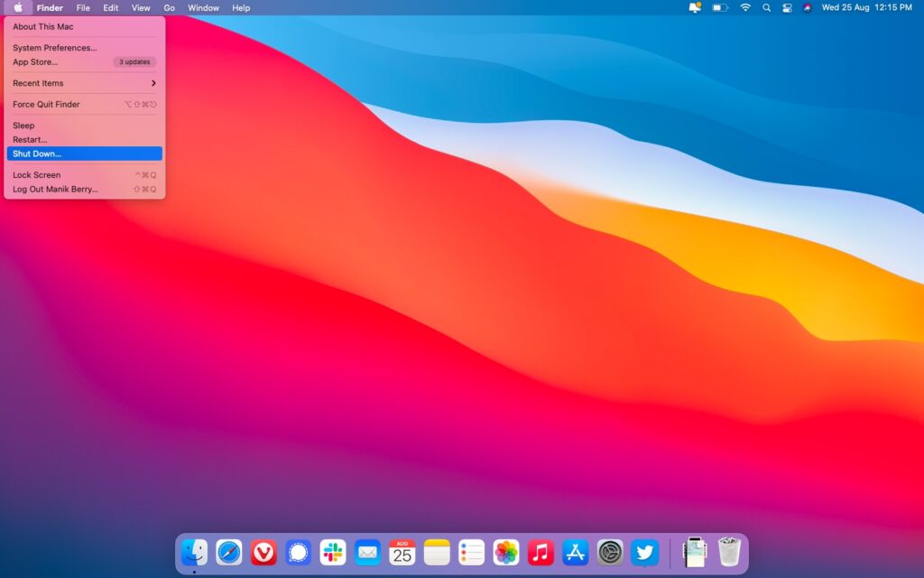Screen dimensions: 924x578
Task: Open the Mail app
Action: pyautogui.click(x=366, y=552)
